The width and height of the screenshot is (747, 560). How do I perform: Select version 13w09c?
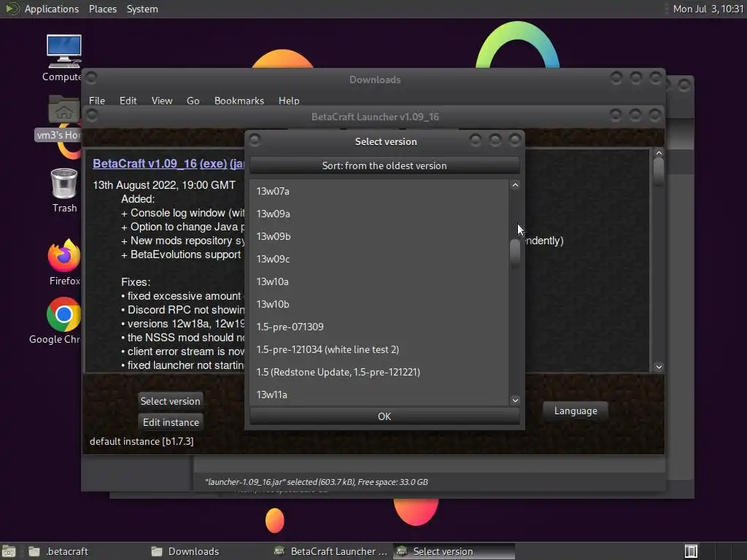click(379, 259)
